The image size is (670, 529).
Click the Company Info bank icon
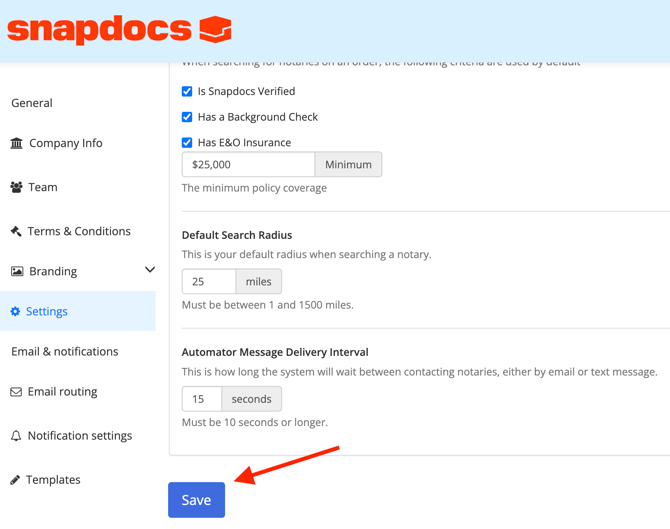[16, 143]
